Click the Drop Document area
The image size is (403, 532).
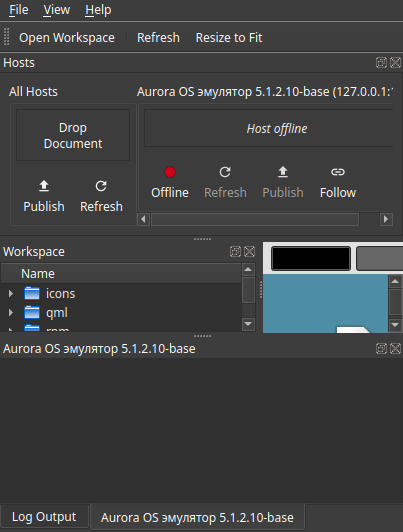[73, 135]
